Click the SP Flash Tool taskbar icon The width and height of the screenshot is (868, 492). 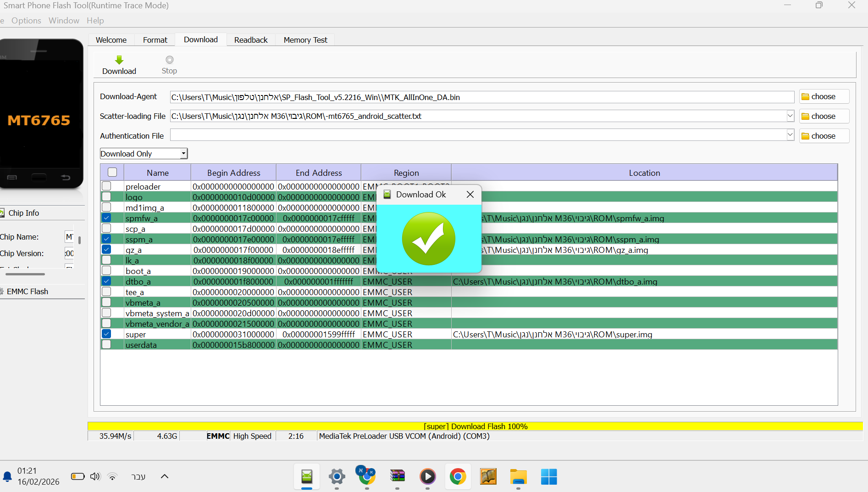[x=307, y=477]
